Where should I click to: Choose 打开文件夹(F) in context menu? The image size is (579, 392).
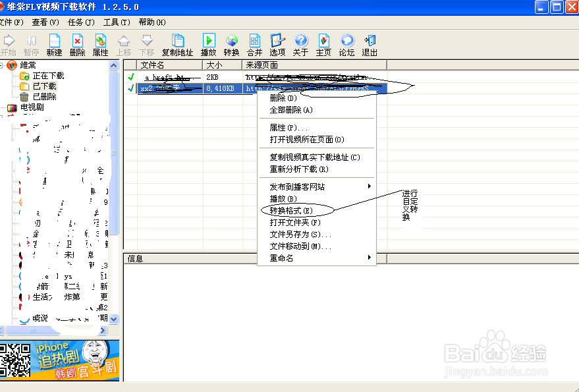[316, 223]
